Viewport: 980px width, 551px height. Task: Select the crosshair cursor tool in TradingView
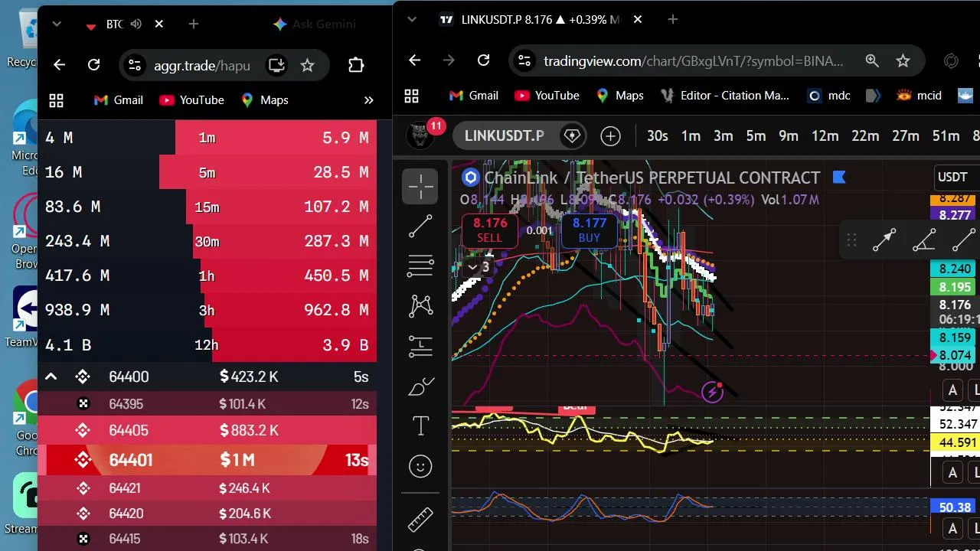tap(420, 186)
